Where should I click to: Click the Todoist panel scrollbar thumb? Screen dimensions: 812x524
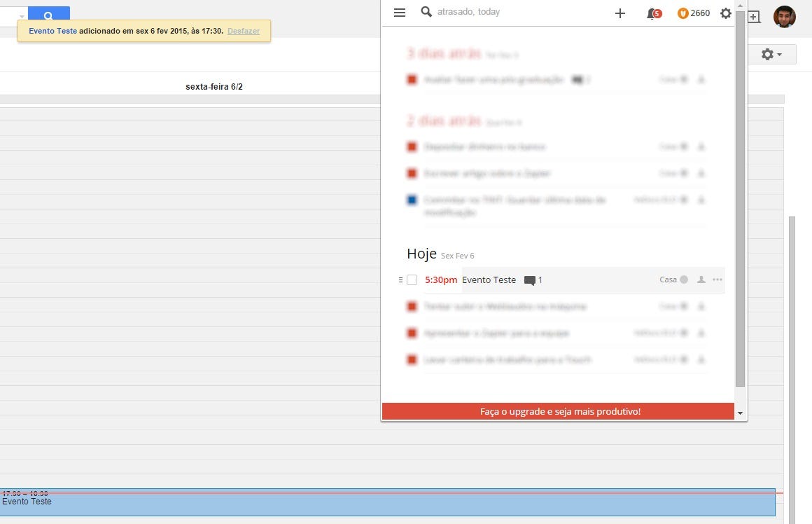click(740, 198)
